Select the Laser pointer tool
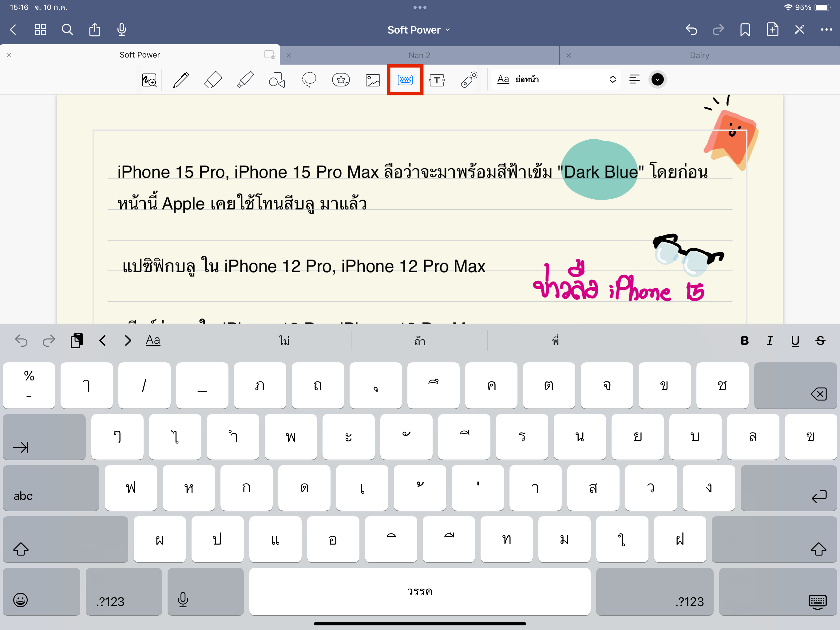Viewport: 840px width, 630px height. pyautogui.click(x=469, y=80)
